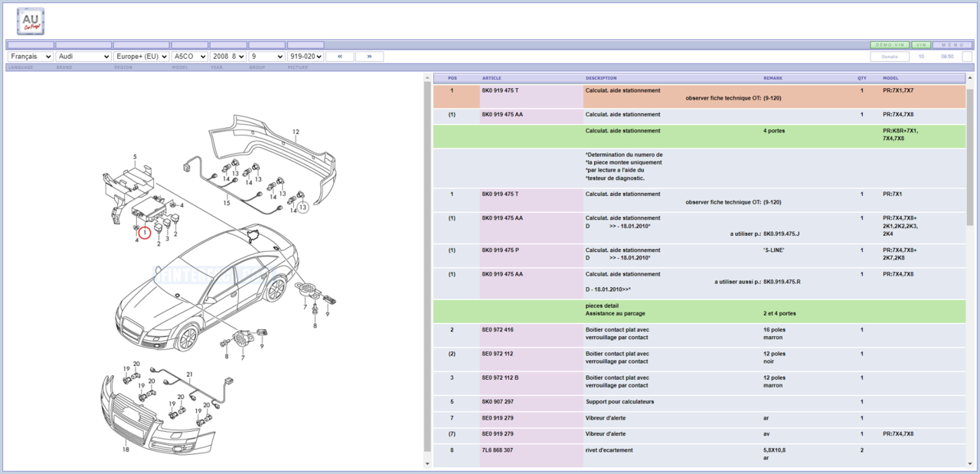Open the MENU item in top bar
The image size is (980, 474).
click(952, 45)
